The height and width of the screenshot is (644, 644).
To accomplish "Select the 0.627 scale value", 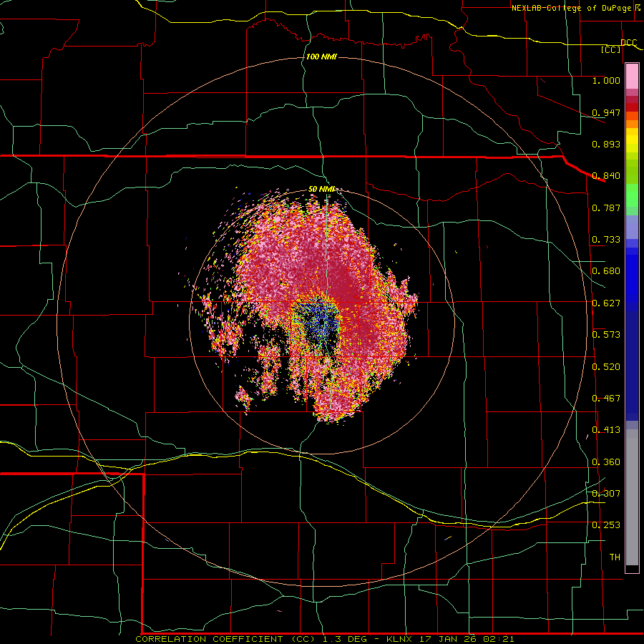I will coord(606,303).
